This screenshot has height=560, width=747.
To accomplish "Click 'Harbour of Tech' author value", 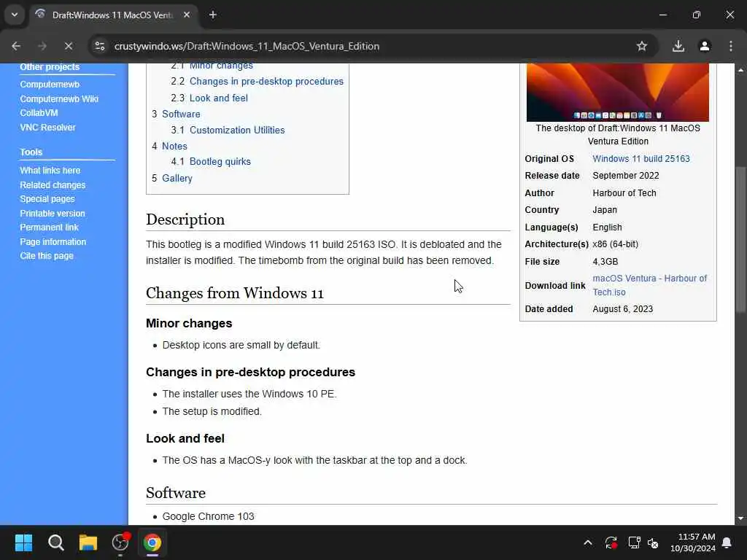I will pos(624,192).
